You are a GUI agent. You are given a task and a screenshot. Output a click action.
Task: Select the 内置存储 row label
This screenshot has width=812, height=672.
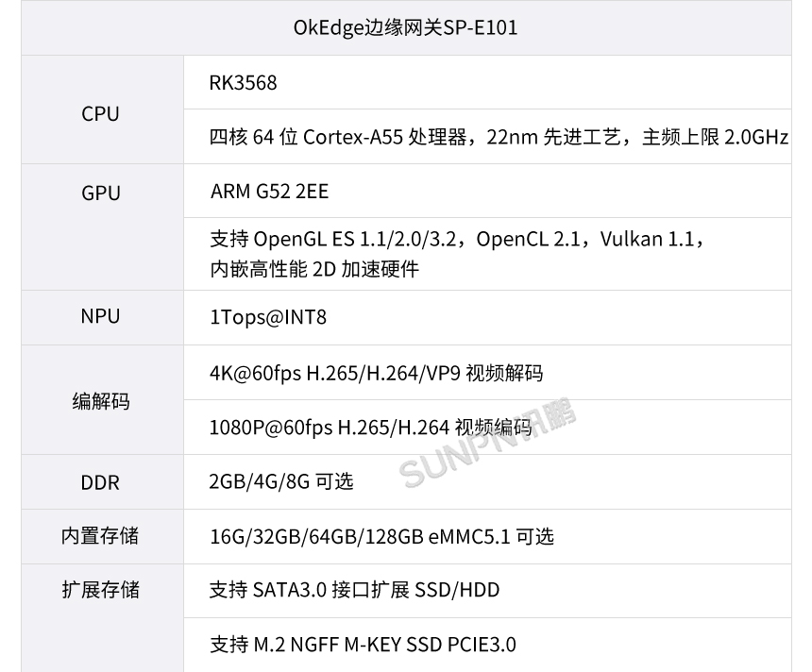(x=101, y=536)
